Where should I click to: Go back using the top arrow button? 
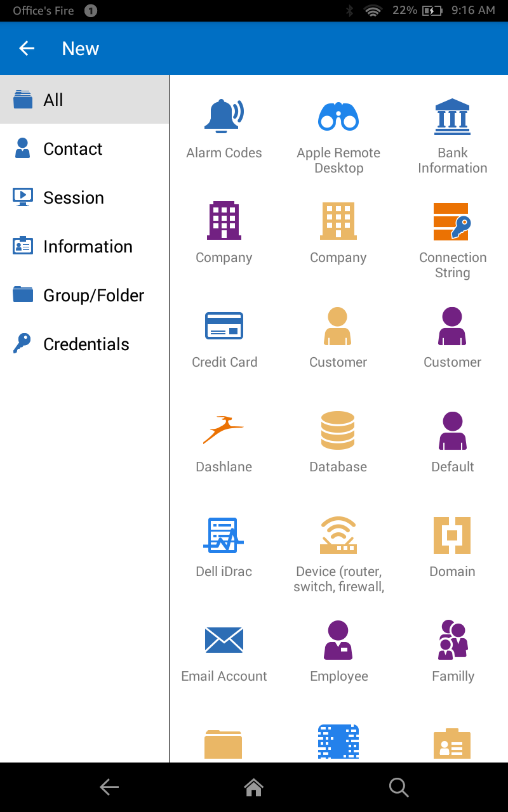[26, 48]
